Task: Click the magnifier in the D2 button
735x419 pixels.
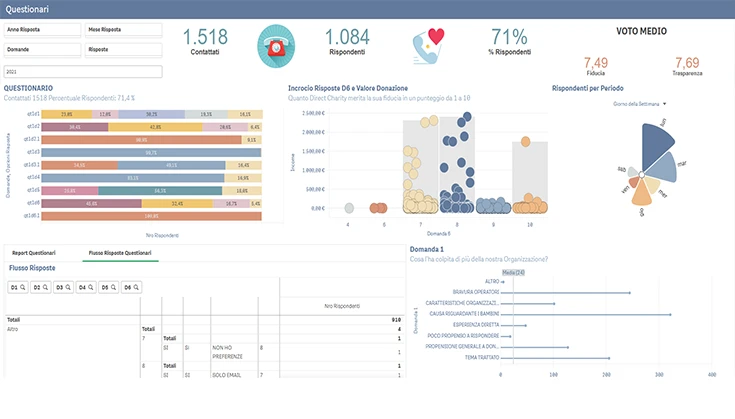Action: 45,287
